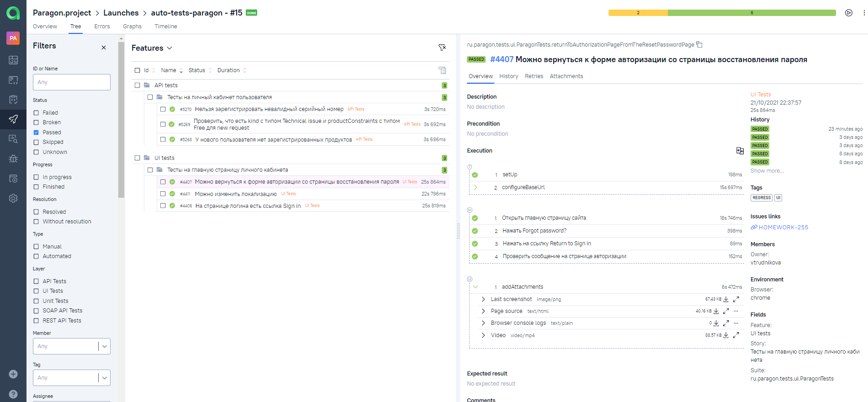868x402 pixels.
Task: Uncheck the Passed status filter
Action: coord(36,132)
